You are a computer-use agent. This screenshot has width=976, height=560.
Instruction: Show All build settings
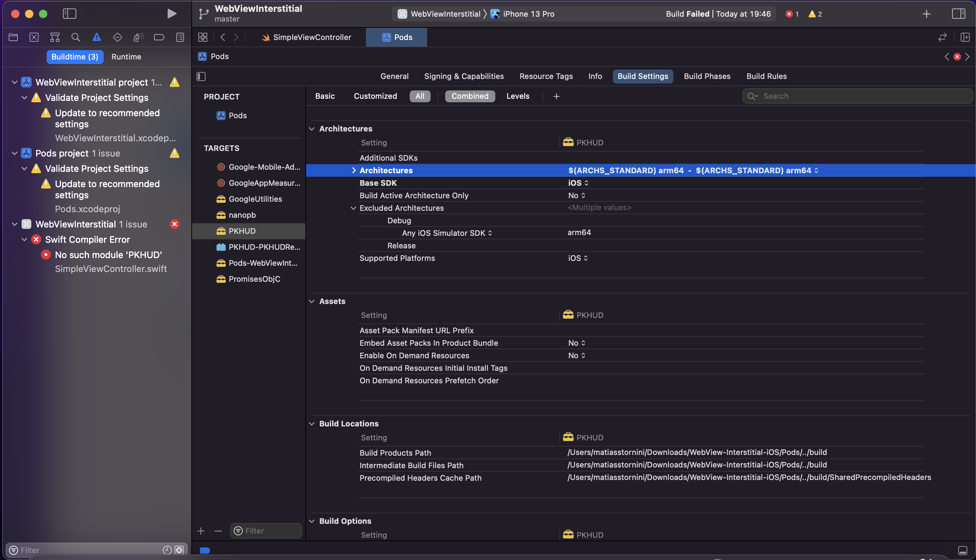tap(420, 96)
